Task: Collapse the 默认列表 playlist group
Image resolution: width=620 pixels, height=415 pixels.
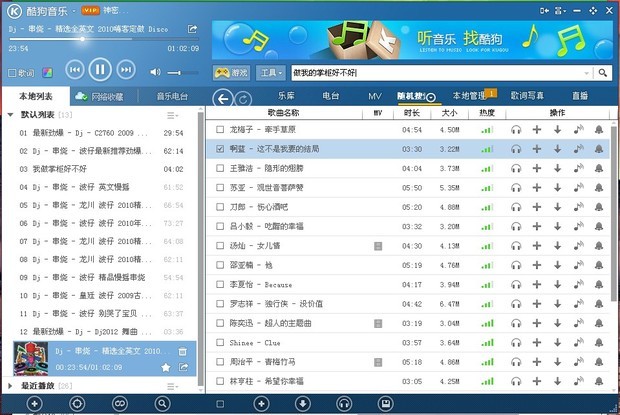Action: coord(10,115)
